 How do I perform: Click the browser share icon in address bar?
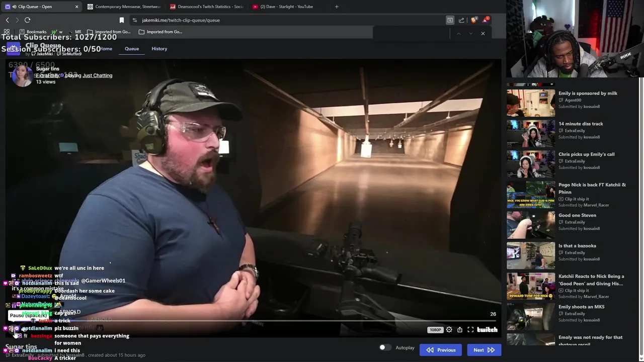[x=461, y=20]
